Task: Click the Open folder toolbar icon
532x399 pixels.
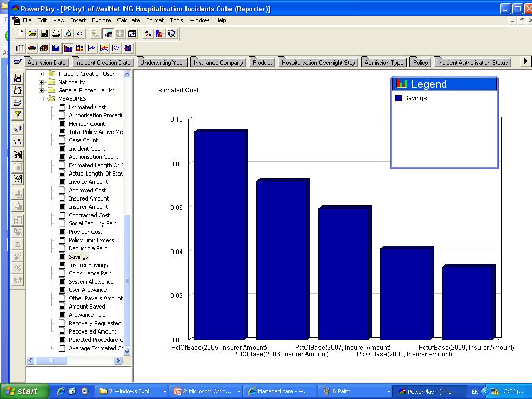Action: [x=32, y=33]
